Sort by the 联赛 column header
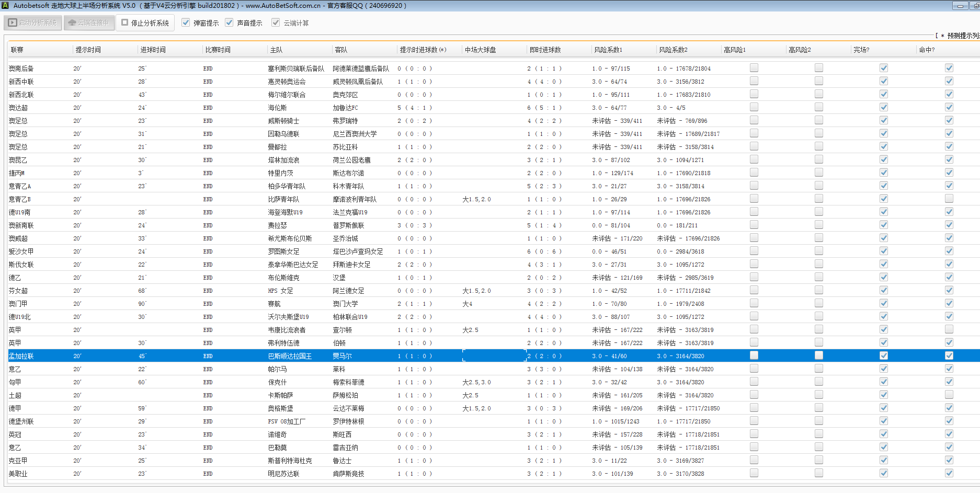Viewport: 980px width, 493px height. pyautogui.click(x=17, y=50)
